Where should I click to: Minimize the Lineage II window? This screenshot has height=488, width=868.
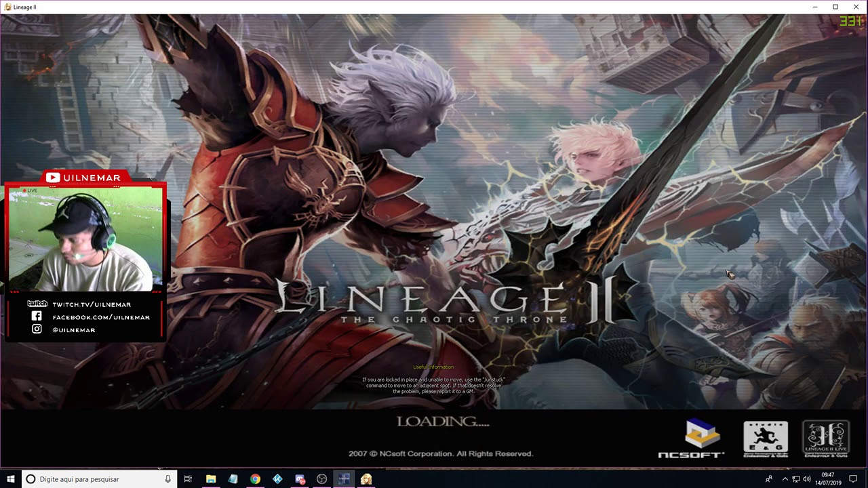(814, 7)
